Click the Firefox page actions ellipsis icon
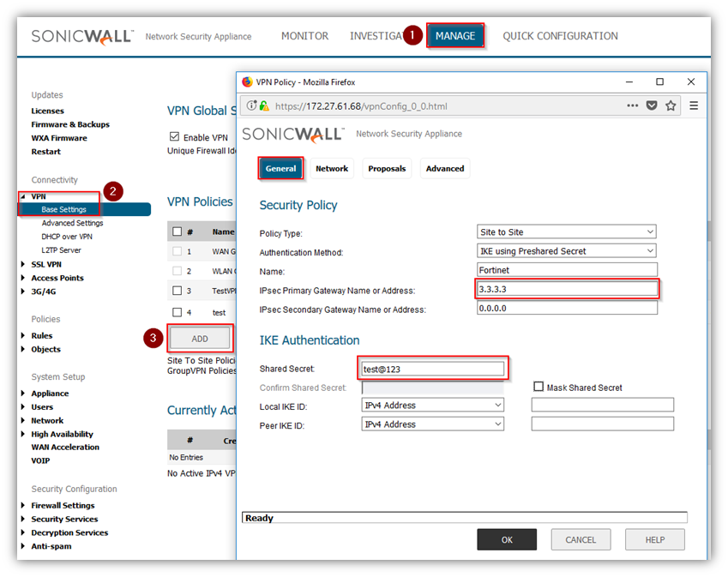This screenshot has height=577, width=728. pyautogui.click(x=632, y=105)
